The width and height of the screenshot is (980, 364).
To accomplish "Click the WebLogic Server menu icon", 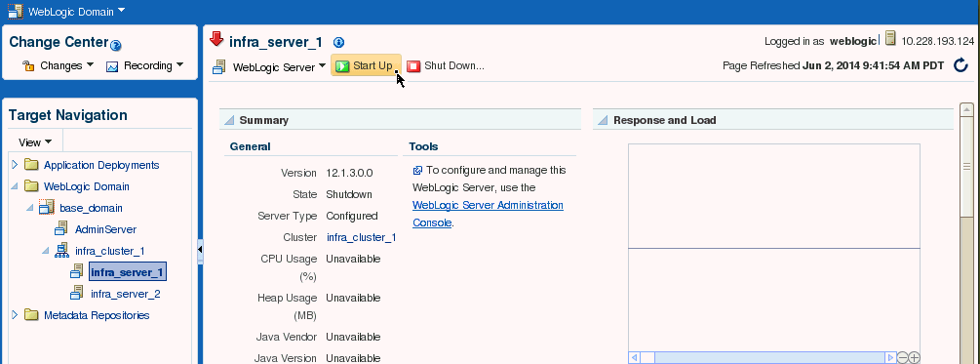I will 218,66.
